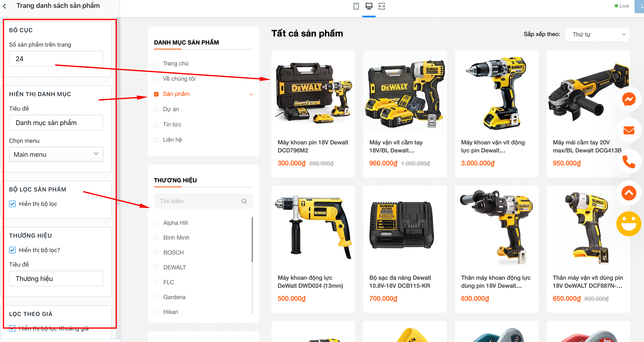
Task: Select the Hikari brand checkbox
Action: [x=156, y=312]
